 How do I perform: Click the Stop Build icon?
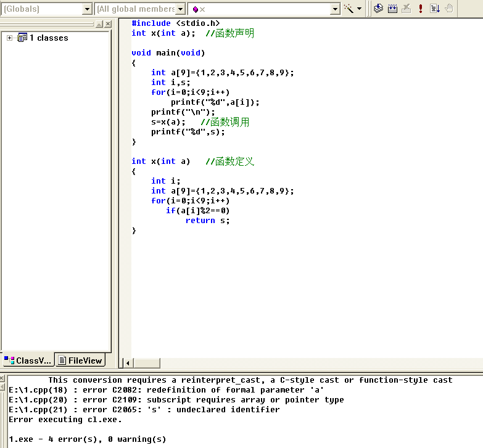coord(407,9)
